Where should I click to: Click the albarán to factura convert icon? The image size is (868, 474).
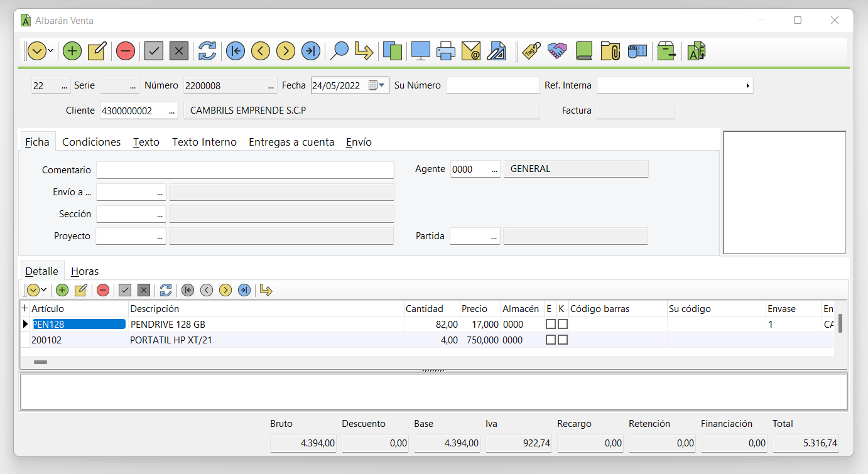coord(697,51)
